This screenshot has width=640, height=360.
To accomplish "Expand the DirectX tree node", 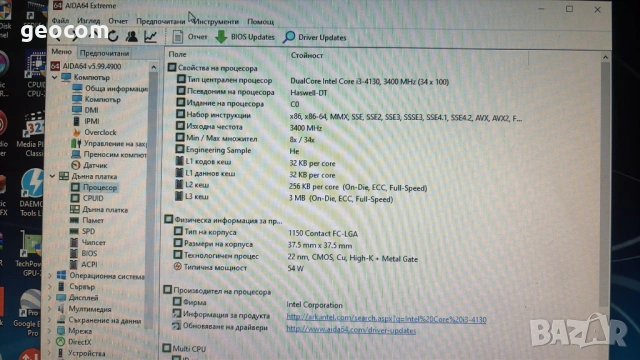I will tap(50, 342).
